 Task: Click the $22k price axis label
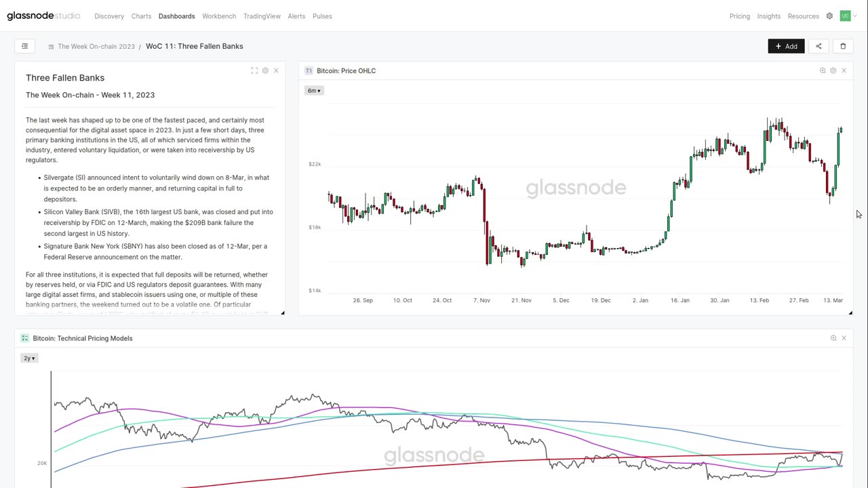pyautogui.click(x=315, y=164)
